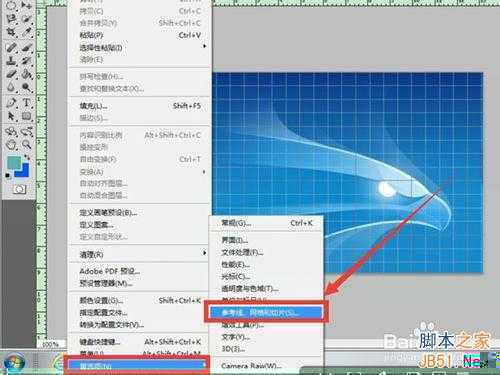
Task: Select the Lasso tool
Action: (x=11, y=18)
